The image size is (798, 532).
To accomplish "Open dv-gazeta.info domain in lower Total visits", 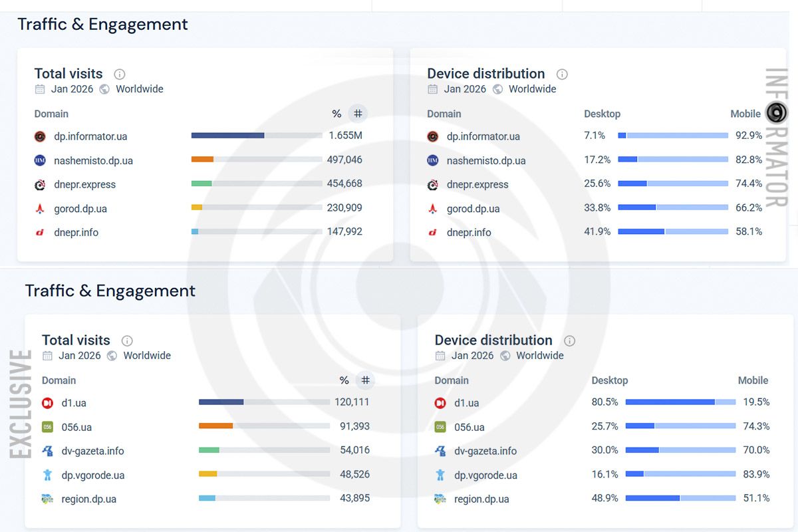I will 92,451.
